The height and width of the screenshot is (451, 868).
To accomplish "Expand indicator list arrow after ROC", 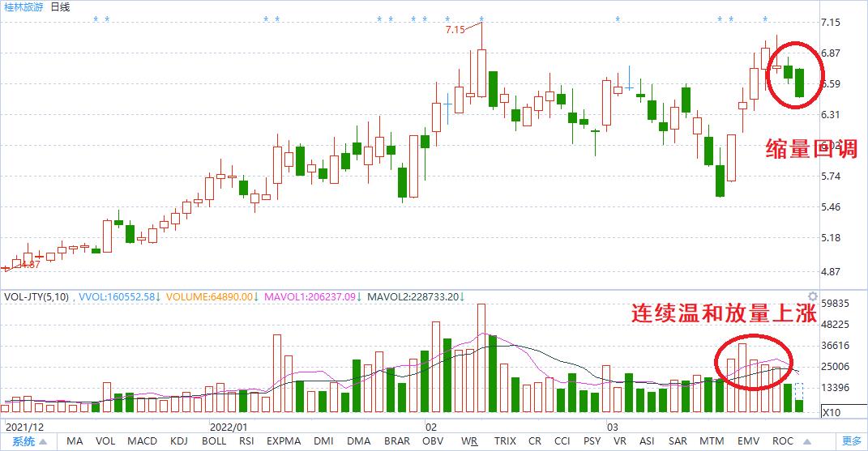I will [x=807, y=441].
